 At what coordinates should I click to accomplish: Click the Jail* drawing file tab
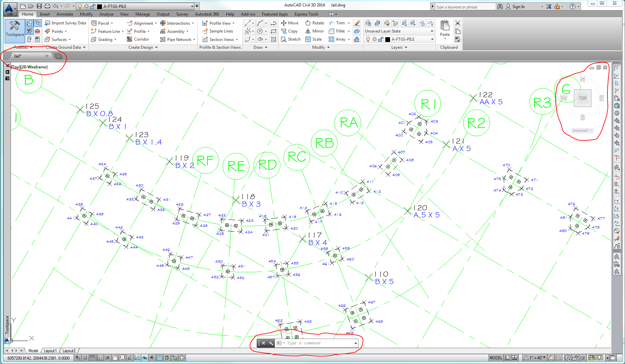coord(30,56)
